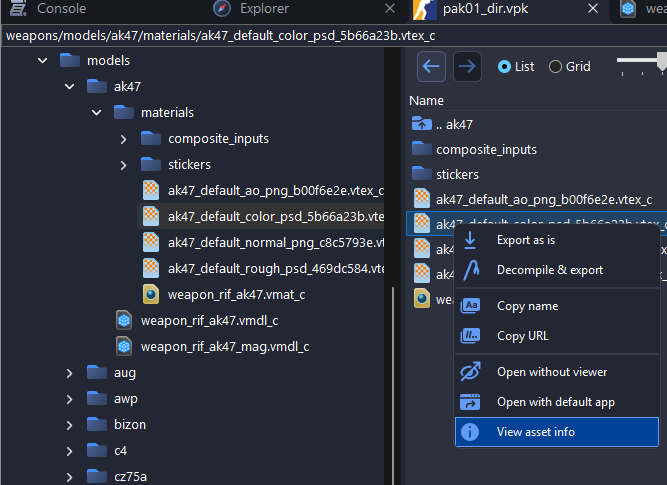Collapse the ak47 tree node
The image size is (667, 485).
69,86
